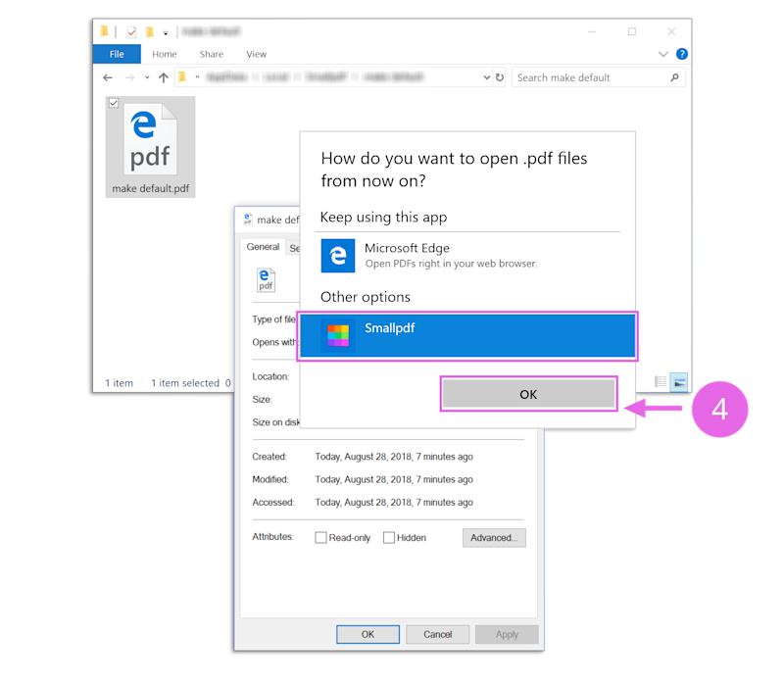The height and width of the screenshot is (686, 784).
Task: Click Cancel in the Properties dialog
Action: click(437, 634)
